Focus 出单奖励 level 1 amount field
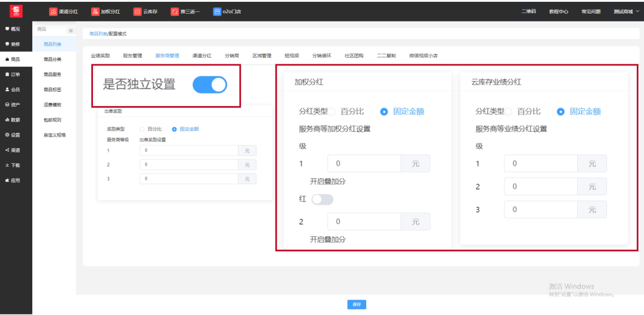Viewport: 644px width, 315px height. [x=189, y=151]
